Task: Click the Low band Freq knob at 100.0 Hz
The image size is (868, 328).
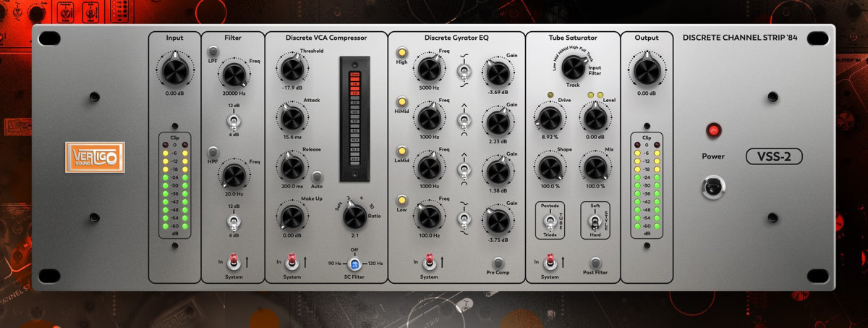Action: 428,217
